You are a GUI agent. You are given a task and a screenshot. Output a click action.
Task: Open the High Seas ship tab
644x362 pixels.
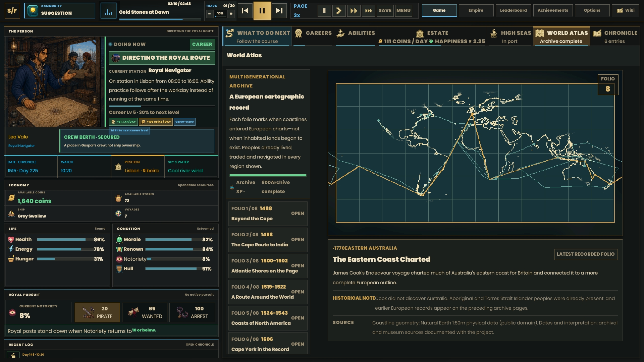510,36
